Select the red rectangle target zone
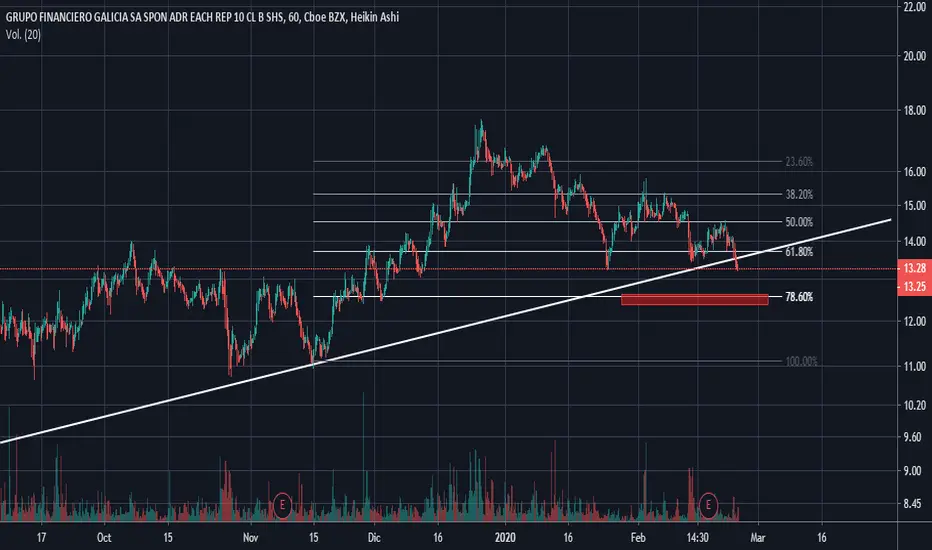 694,299
